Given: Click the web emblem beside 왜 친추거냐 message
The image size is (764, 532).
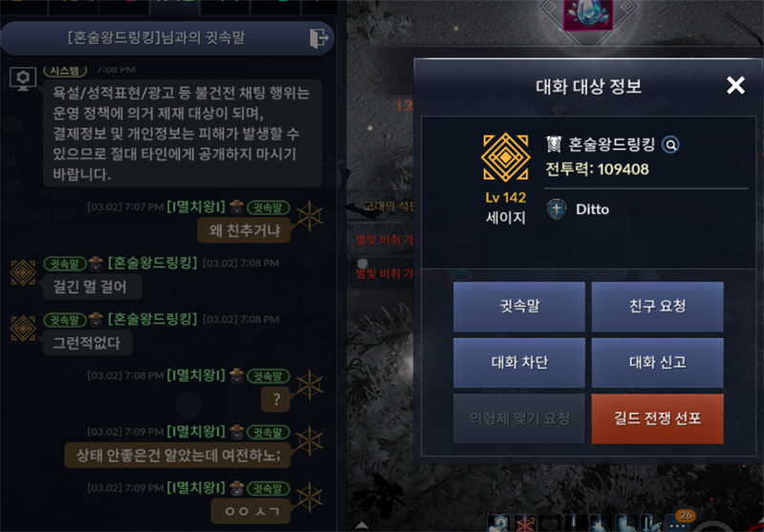Looking at the screenshot, I should 309,216.
